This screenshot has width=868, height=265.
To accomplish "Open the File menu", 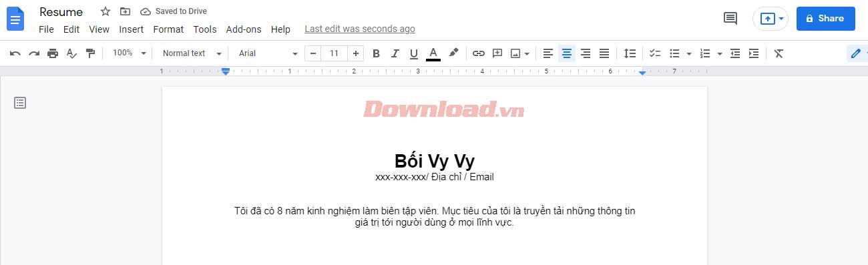I will point(46,29).
